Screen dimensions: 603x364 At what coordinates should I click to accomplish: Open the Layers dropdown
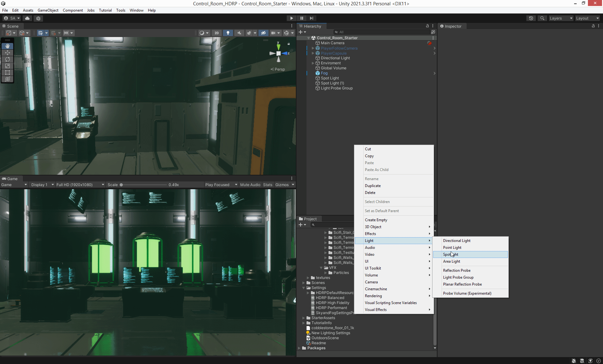pos(561,18)
